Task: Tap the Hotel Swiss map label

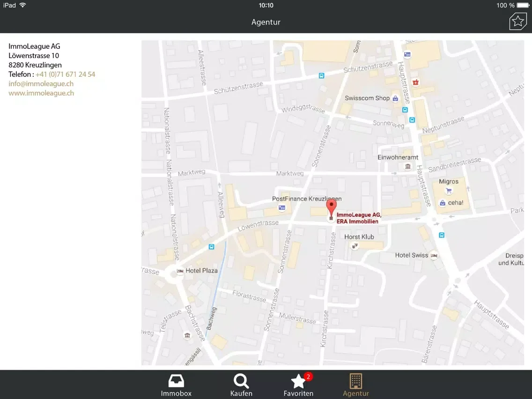Action: coord(412,255)
